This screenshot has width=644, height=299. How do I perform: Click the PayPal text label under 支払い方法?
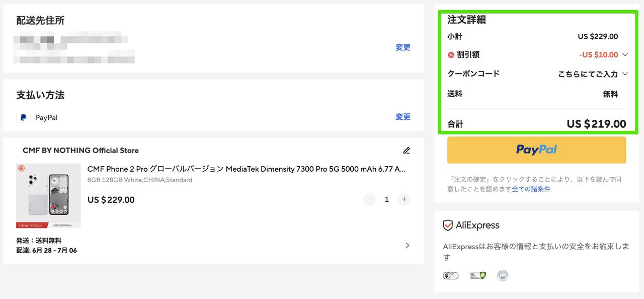(x=46, y=118)
